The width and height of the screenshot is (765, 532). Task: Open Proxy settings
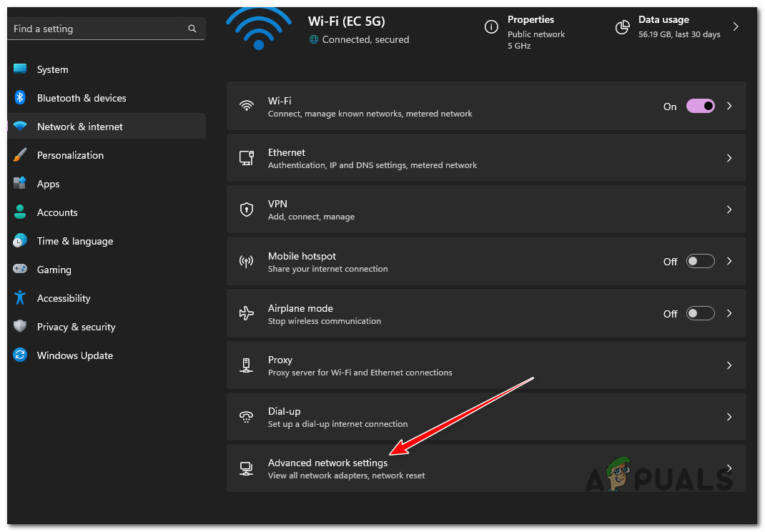click(486, 365)
